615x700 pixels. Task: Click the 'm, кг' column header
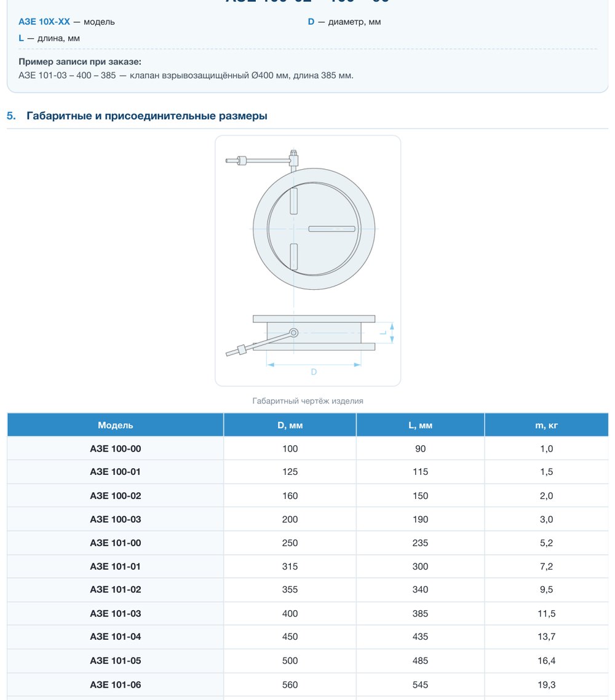click(547, 425)
